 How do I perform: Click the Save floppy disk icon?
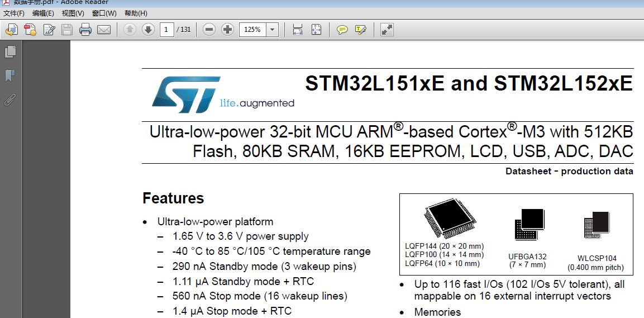pos(67,30)
